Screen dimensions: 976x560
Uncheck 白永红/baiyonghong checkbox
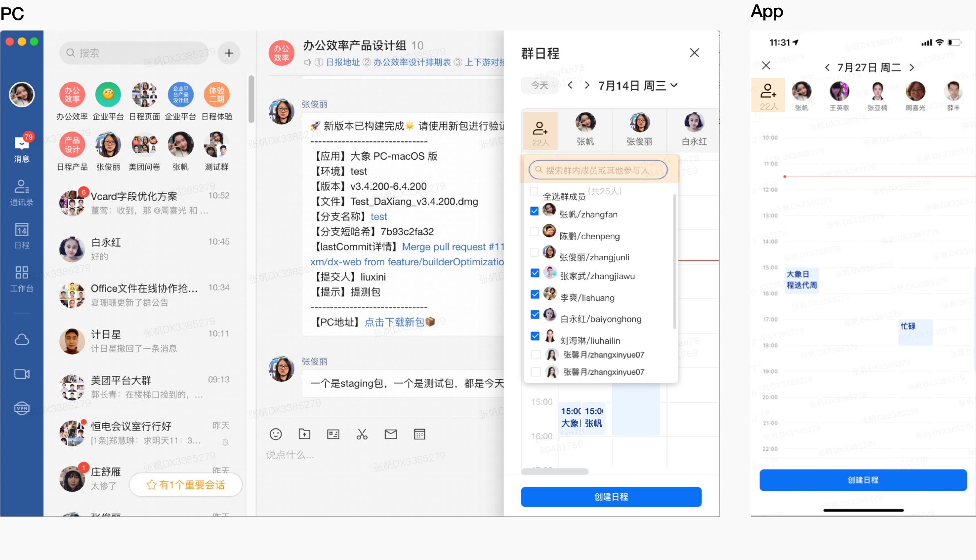(535, 314)
